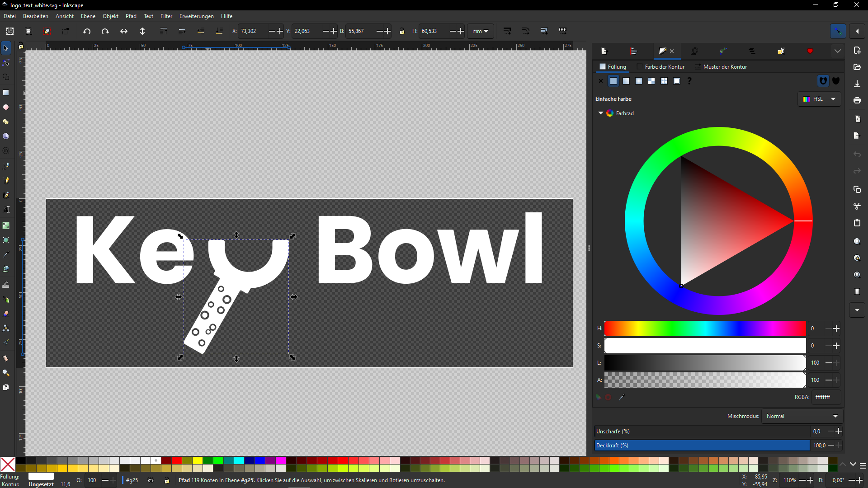Select the Ellipse tool
Screen dimensions: 868x488
6,107
